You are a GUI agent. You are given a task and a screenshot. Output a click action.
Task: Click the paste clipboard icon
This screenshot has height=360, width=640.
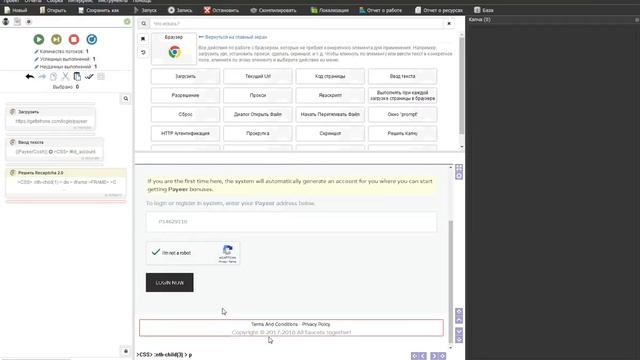pyautogui.click(x=77, y=76)
